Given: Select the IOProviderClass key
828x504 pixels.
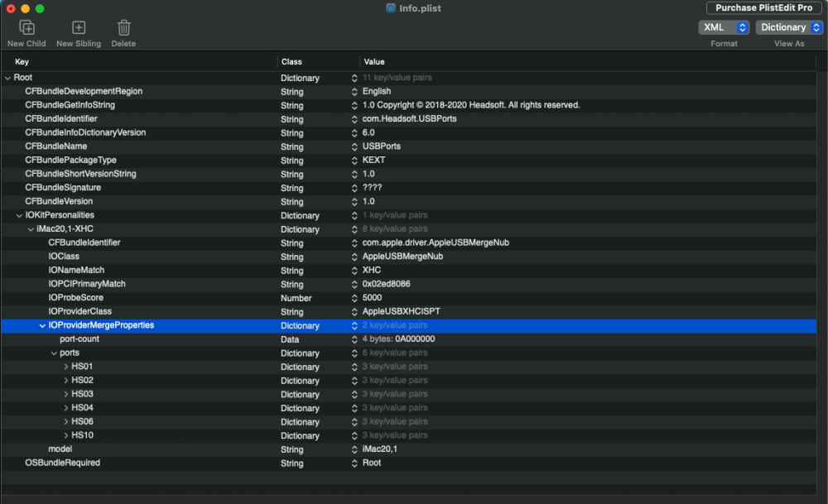Looking at the screenshot, I should click(79, 311).
